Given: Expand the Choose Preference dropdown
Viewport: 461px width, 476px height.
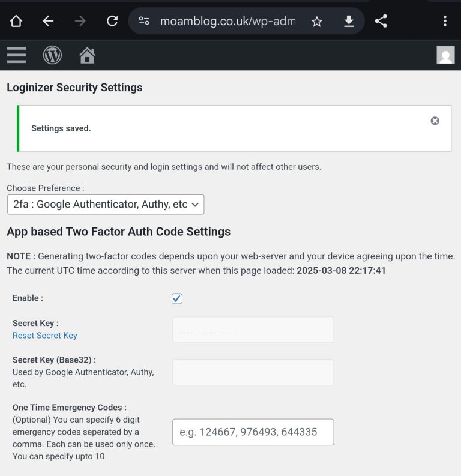Looking at the screenshot, I should 106,205.
